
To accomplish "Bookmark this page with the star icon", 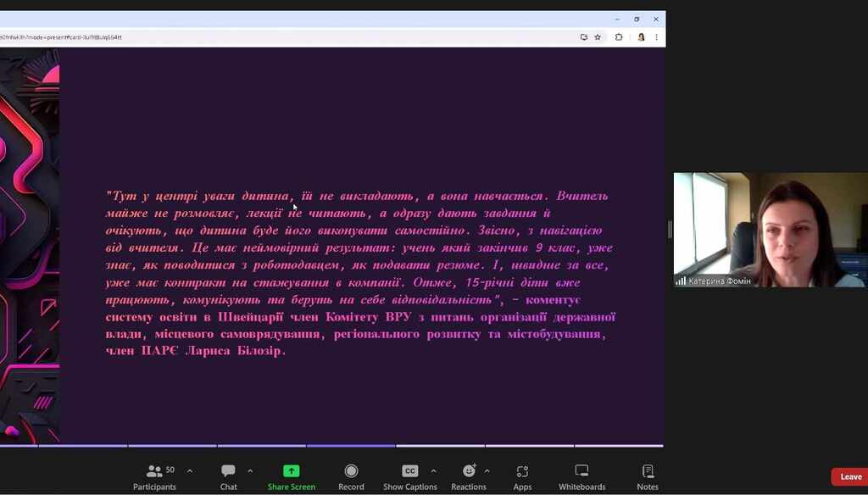I will click(598, 37).
